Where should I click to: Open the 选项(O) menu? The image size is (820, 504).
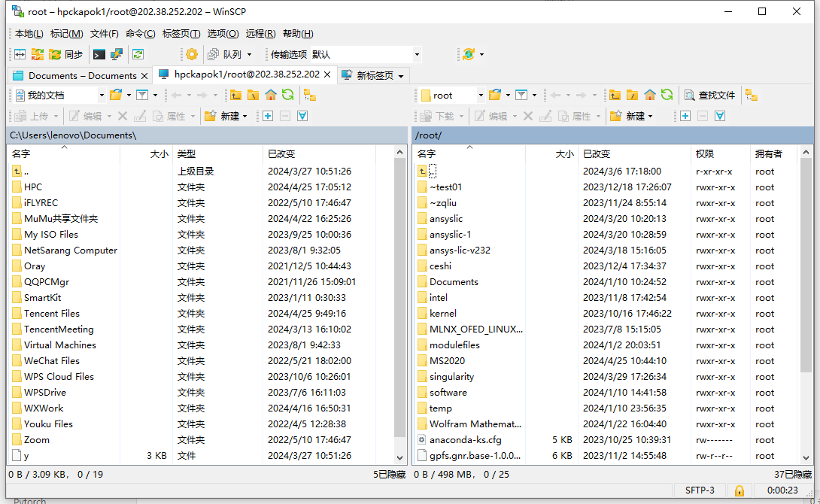tap(223, 33)
